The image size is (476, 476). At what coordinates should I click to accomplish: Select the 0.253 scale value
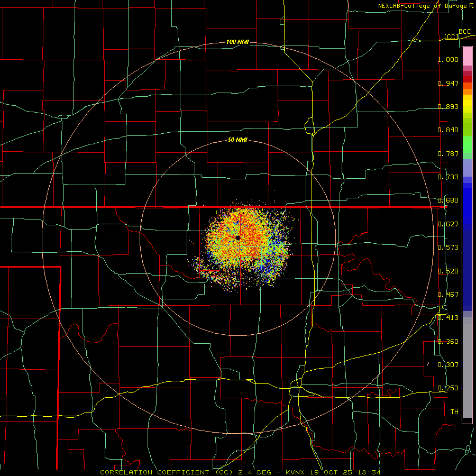[x=448, y=388]
